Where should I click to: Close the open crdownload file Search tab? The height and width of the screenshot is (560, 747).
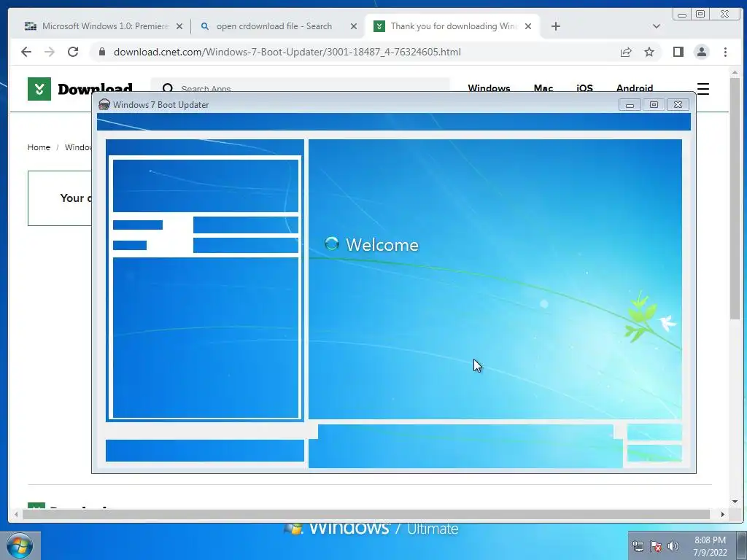354,27
